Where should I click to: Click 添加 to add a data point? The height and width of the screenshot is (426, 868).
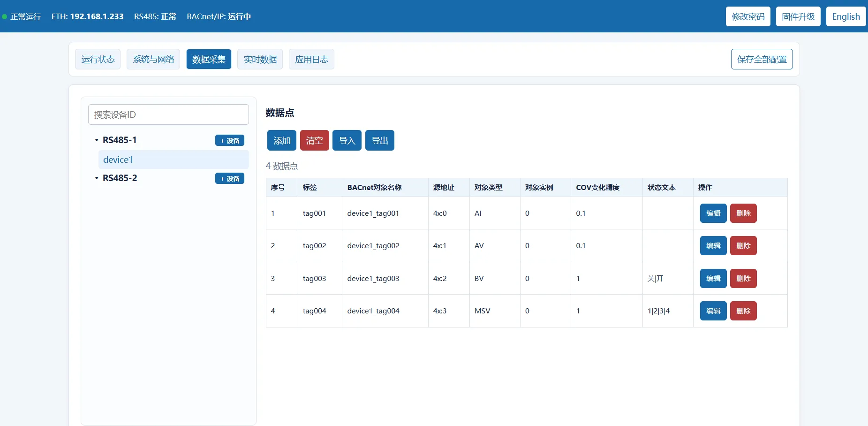(x=282, y=140)
